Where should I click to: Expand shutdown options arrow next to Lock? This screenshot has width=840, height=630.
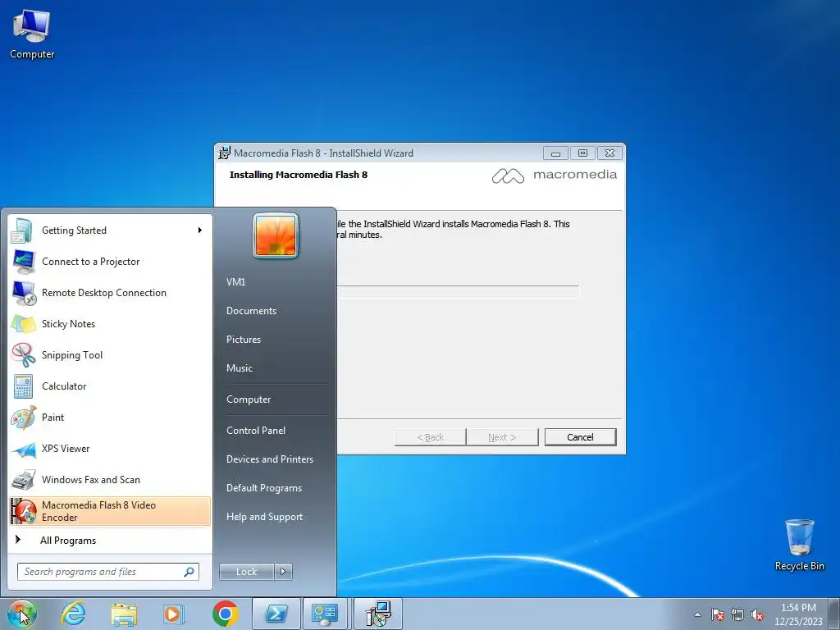283,572
